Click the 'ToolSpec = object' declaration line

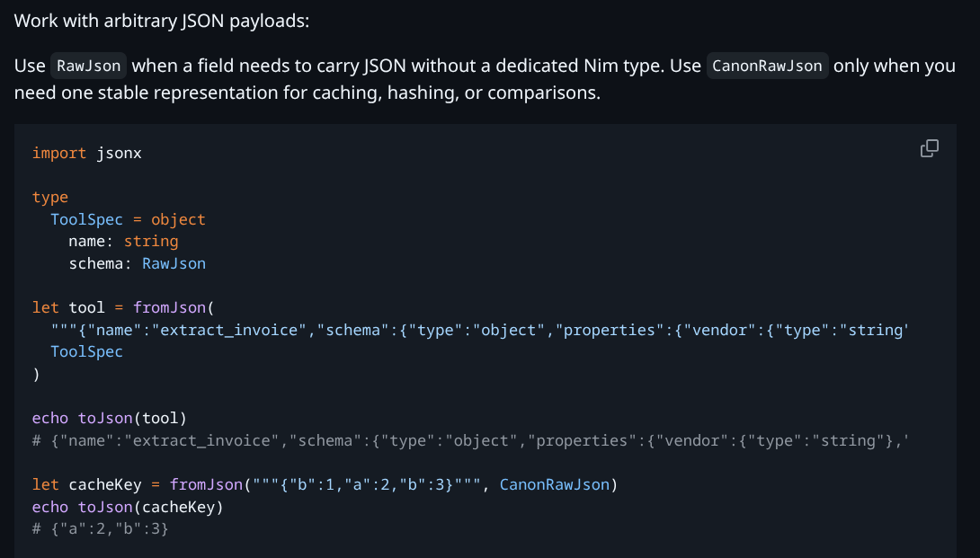[128, 219]
